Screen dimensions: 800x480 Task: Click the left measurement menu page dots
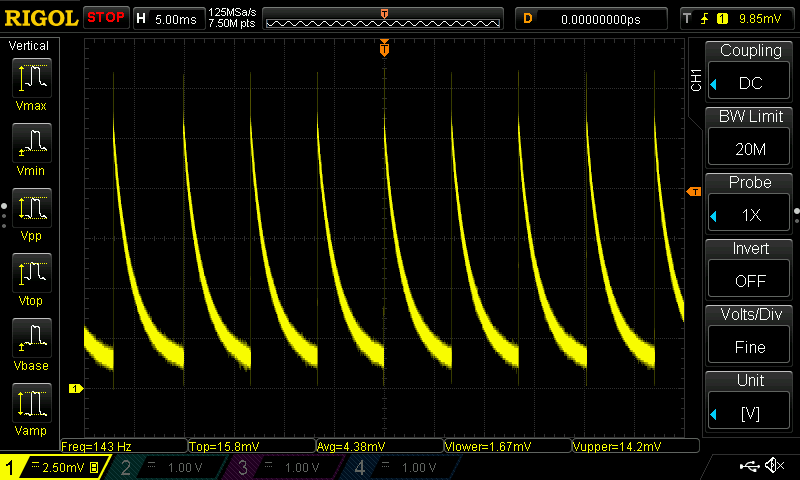[4, 216]
